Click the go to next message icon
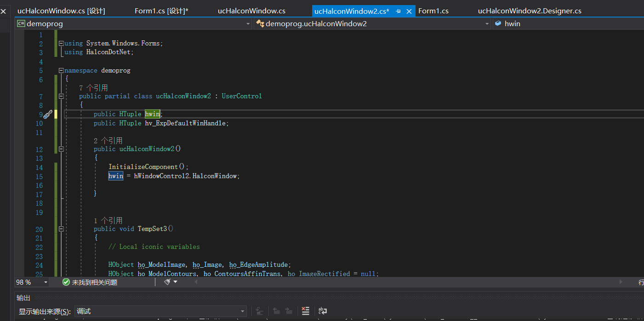Viewport: 644px width, 321px height. (289, 311)
